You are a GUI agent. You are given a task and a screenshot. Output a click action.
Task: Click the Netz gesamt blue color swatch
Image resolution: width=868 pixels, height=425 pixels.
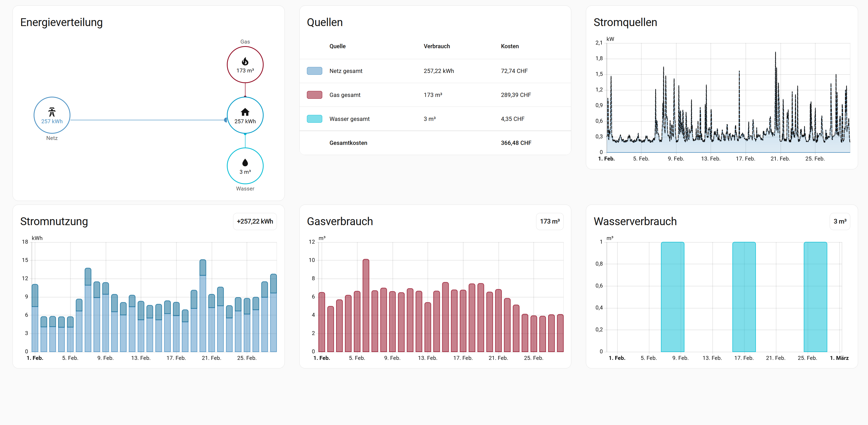314,71
